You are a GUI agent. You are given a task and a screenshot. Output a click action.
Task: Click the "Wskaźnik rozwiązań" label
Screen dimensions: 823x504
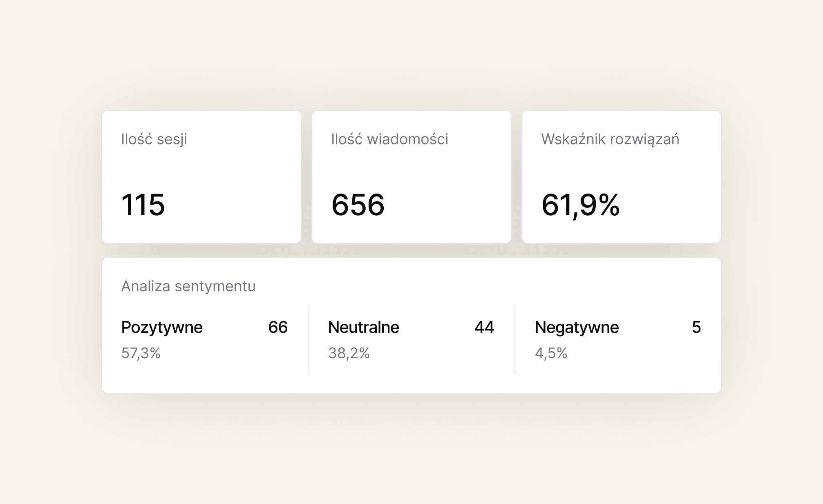pyautogui.click(x=610, y=139)
